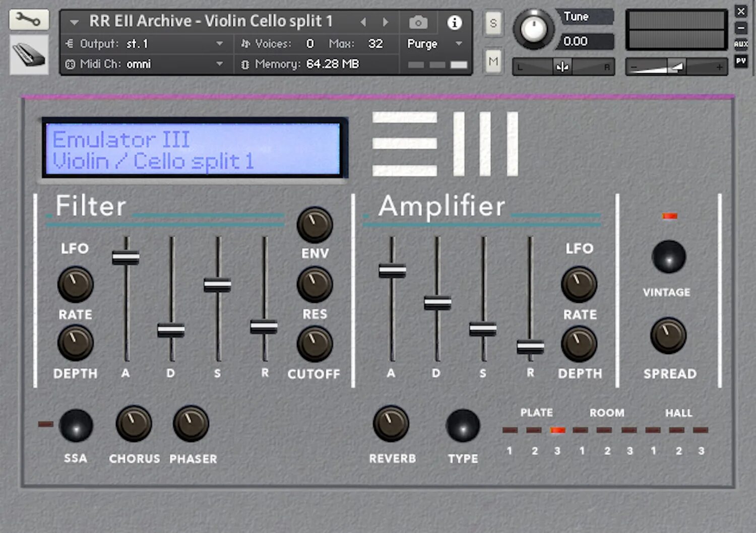
Task: Click the Filter Sustain slider handle
Action: [218, 285]
